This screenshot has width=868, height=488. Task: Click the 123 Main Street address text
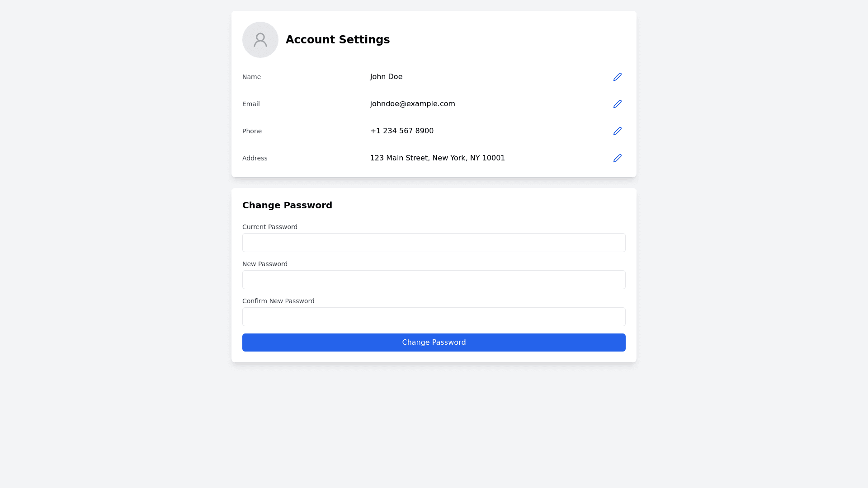pyautogui.click(x=437, y=158)
